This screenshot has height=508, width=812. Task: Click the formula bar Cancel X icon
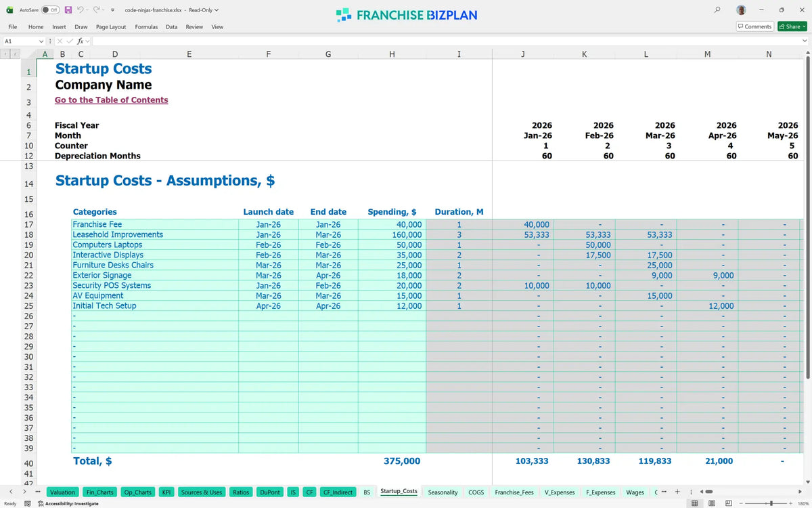[x=60, y=41]
